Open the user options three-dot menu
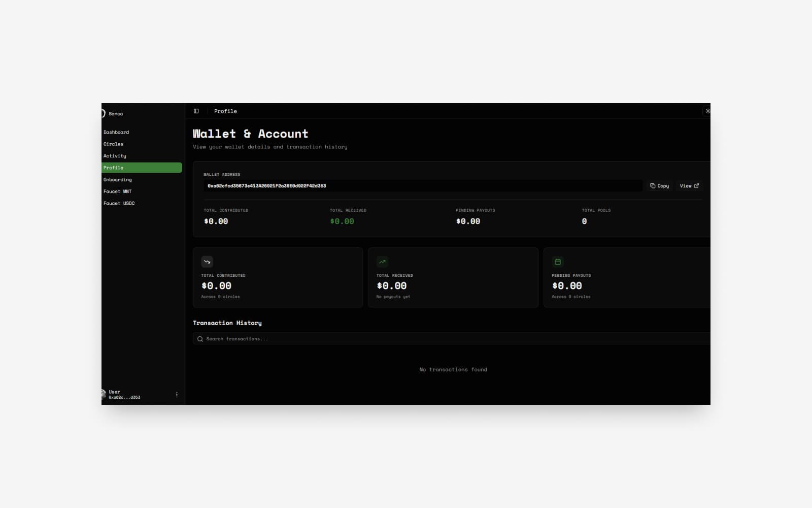 177,394
